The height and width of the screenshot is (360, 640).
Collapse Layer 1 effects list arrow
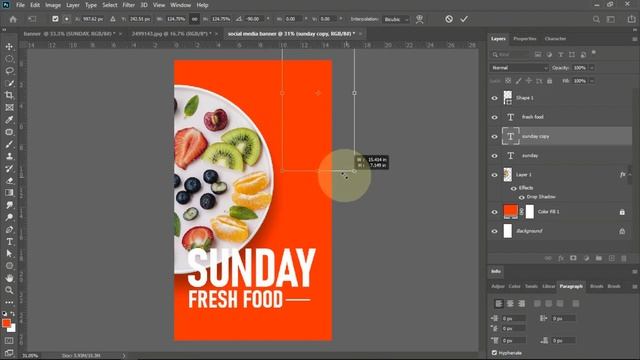coord(630,175)
